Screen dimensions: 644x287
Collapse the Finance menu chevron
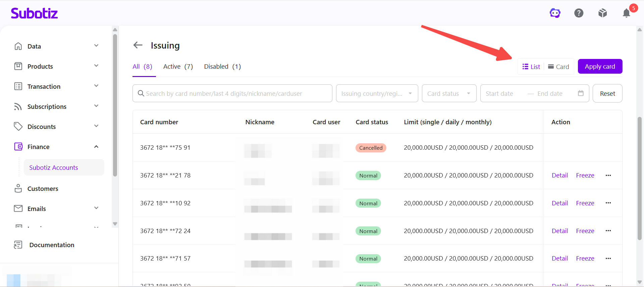click(x=96, y=147)
